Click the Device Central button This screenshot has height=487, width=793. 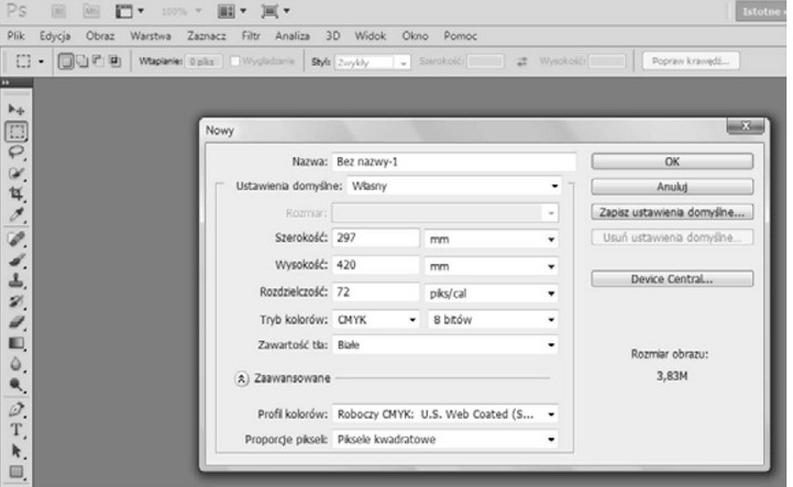point(671,279)
